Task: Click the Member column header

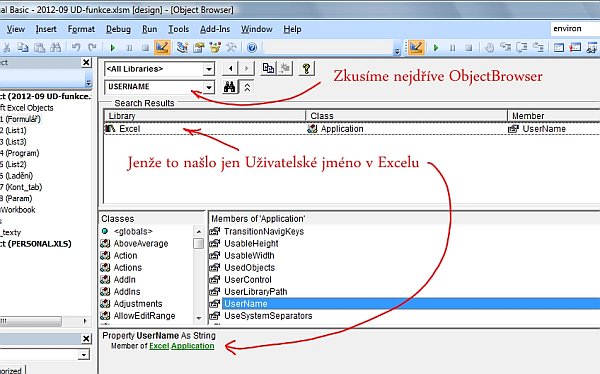Action: pos(554,116)
